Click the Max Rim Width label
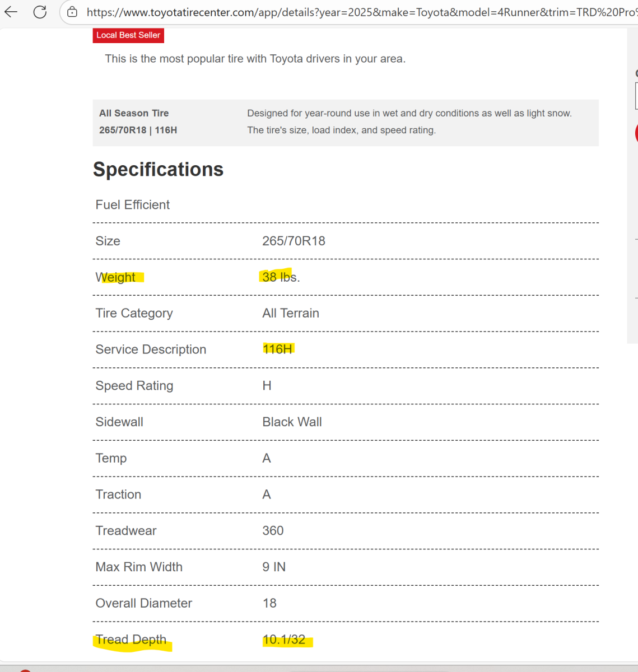 (x=139, y=567)
